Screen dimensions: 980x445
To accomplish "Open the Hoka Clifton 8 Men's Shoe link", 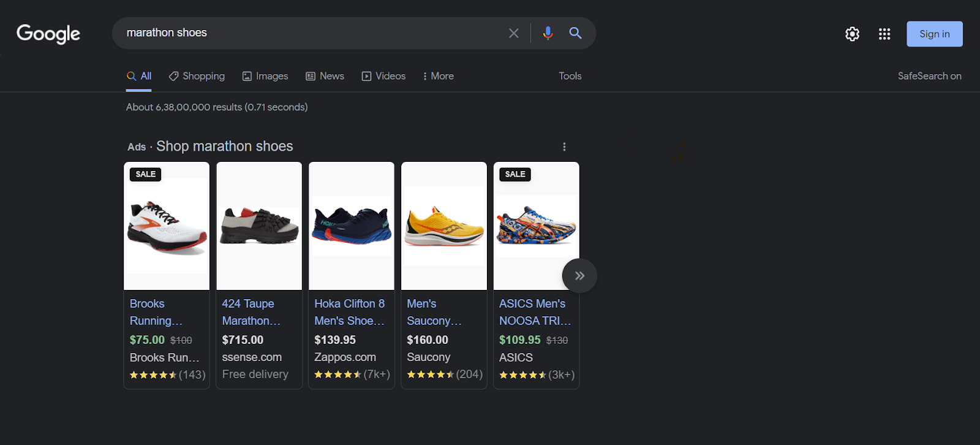I will coord(350,312).
